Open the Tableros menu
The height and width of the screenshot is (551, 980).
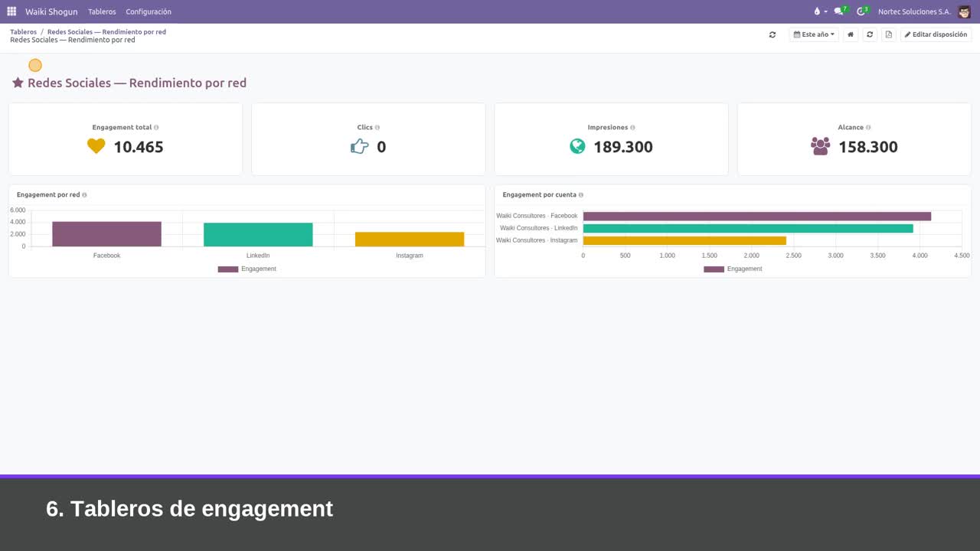102,11
